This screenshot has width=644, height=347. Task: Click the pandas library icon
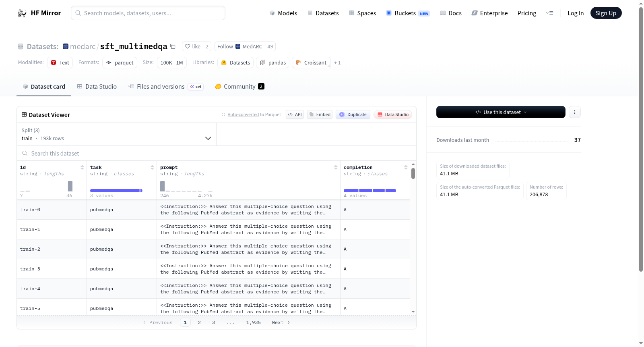pos(262,62)
